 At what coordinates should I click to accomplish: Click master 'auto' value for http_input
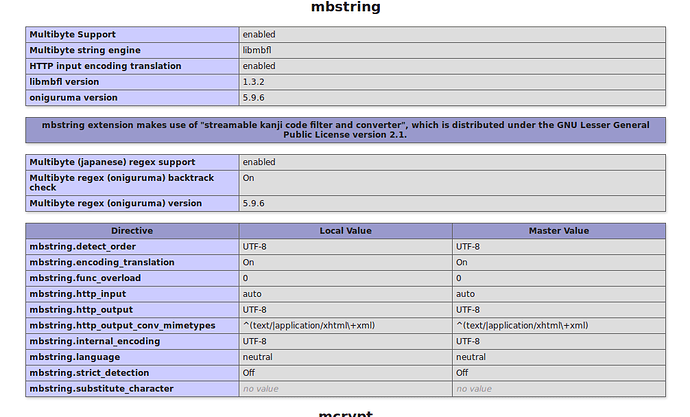559,294
